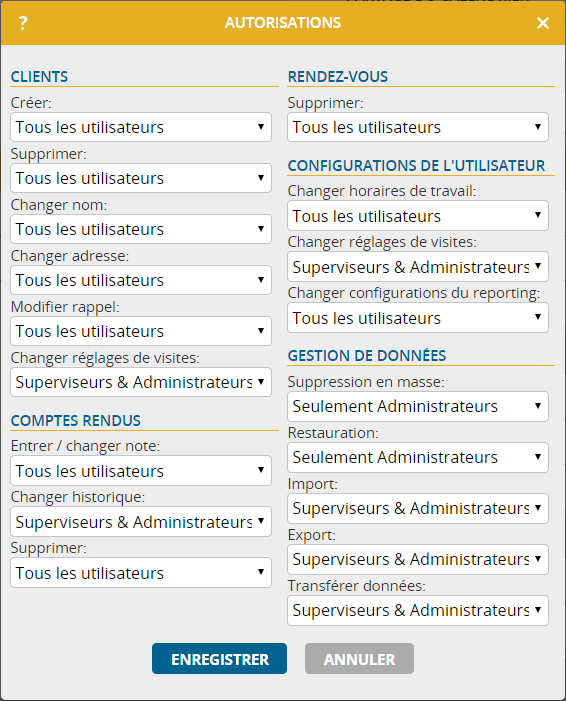Open the Clients Supprimer permission dropdown
The image size is (566, 701).
pyautogui.click(x=141, y=178)
